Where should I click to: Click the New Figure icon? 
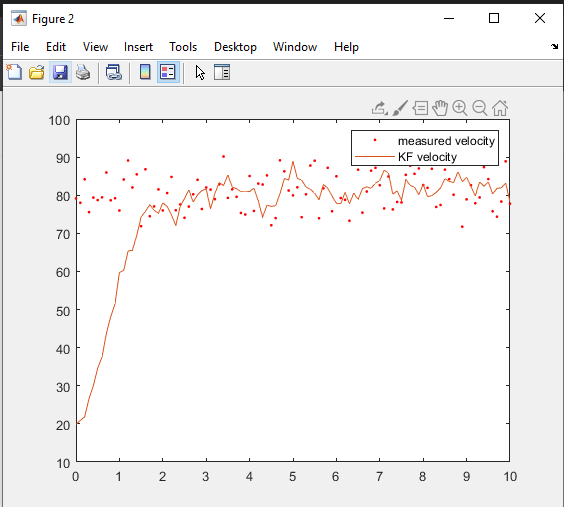[14, 72]
